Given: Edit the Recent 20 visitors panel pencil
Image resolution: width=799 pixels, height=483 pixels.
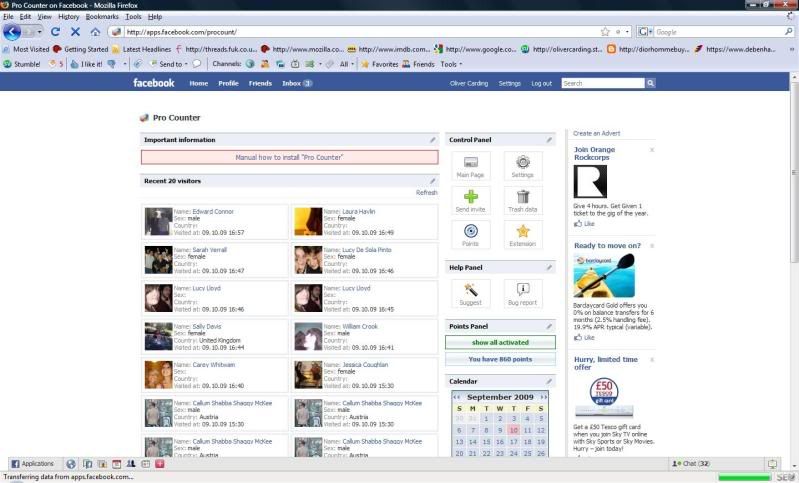Looking at the screenshot, I should point(432,181).
